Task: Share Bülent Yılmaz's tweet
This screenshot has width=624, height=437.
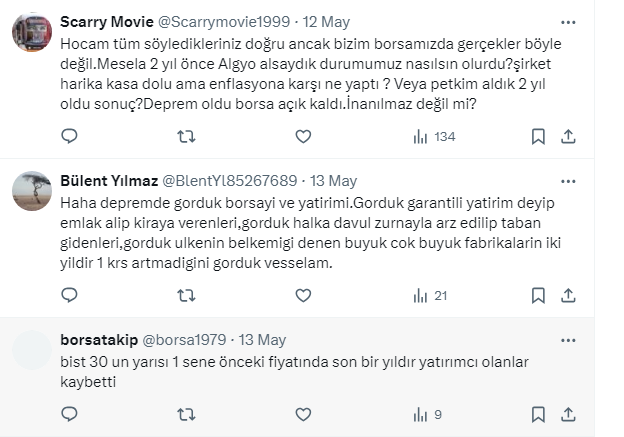Action: pos(568,295)
